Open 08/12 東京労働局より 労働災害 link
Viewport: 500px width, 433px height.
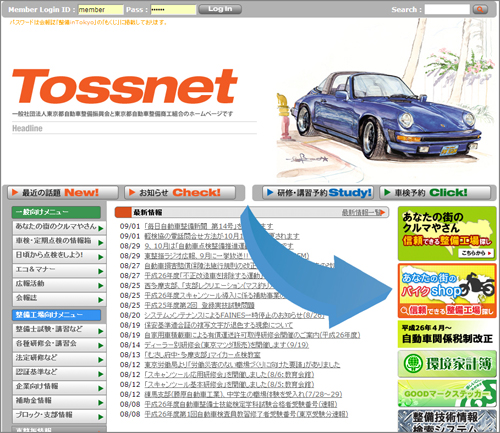(x=242, y=364)
